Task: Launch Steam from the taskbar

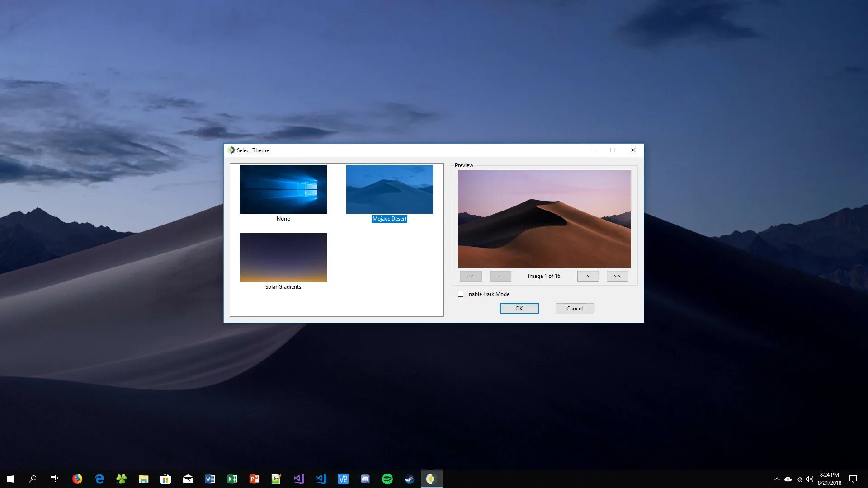Action: coord(409,479)
